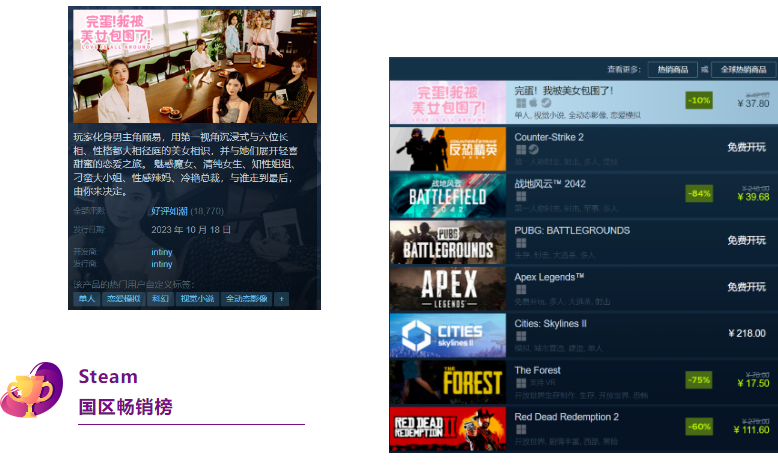
Task: Click Windows icon on Apex Legends row
Action: click(x=520, y=289)
